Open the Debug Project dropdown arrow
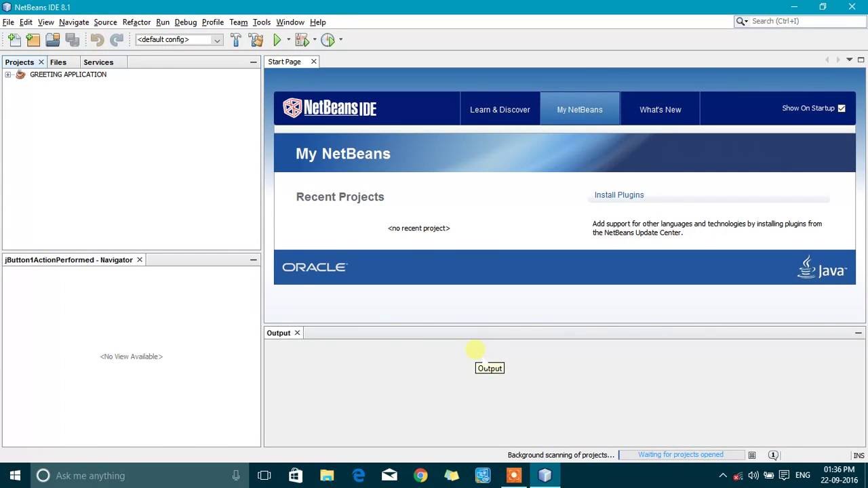Screen dimensions: 868x488 [x=315, y=40]
